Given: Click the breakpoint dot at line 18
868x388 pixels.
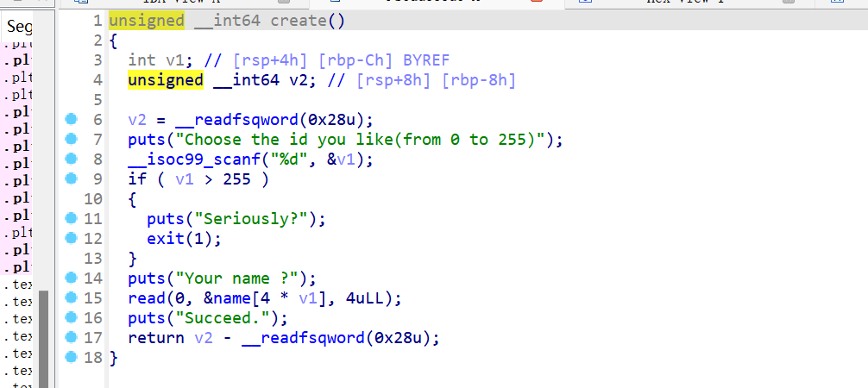Looking at the screenshot, I should coord(72,357).
